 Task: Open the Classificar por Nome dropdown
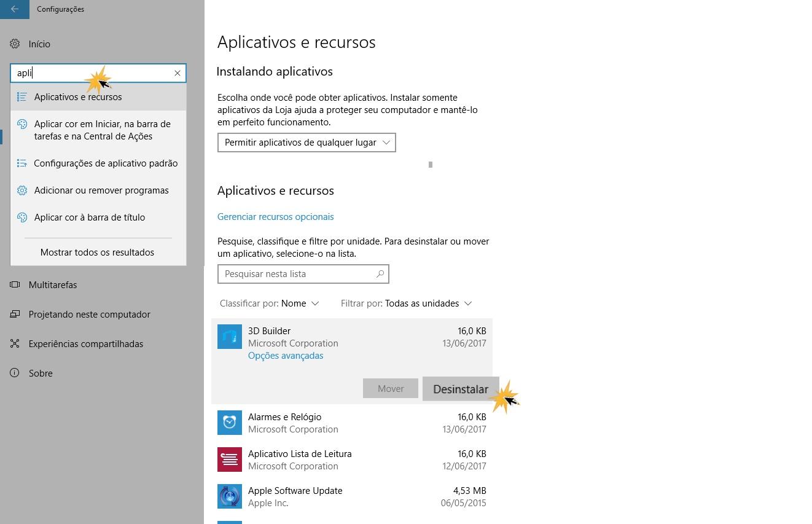coord(270,303)
